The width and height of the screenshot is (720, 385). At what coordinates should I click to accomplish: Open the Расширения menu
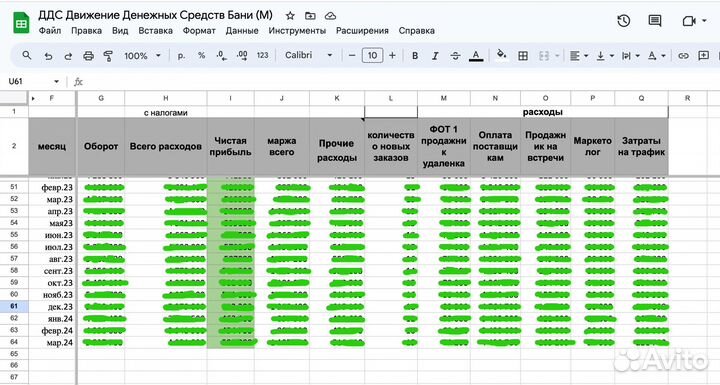coord(362,31)
